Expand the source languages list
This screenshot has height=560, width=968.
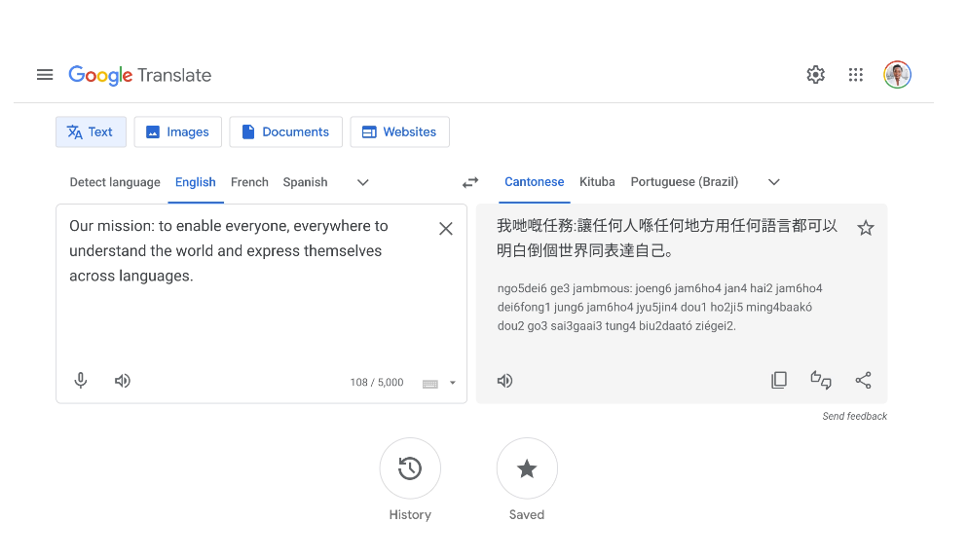click(x=363, y=182)
